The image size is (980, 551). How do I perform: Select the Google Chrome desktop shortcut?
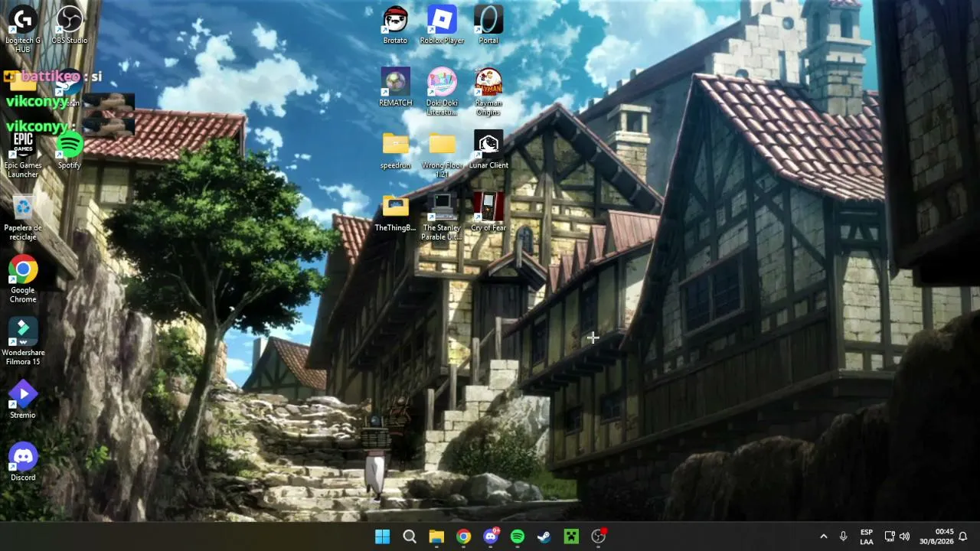23,279
